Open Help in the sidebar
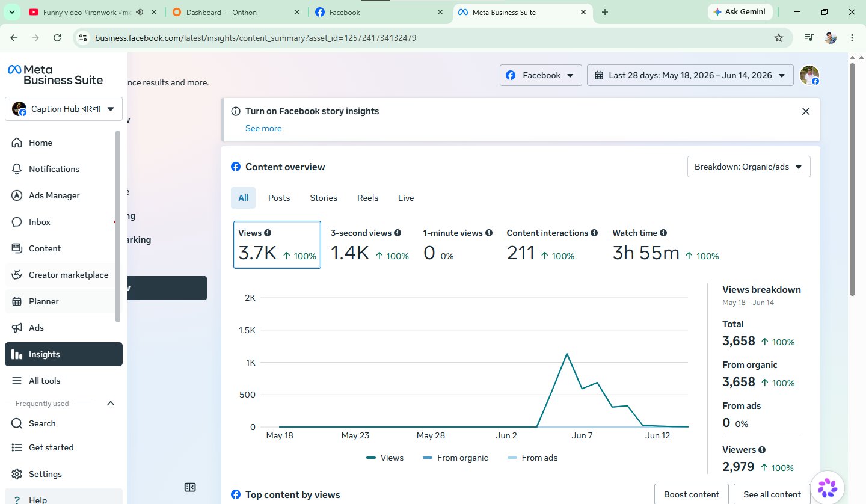The height and width of the screenshot is (504, 866). point(63,498)
